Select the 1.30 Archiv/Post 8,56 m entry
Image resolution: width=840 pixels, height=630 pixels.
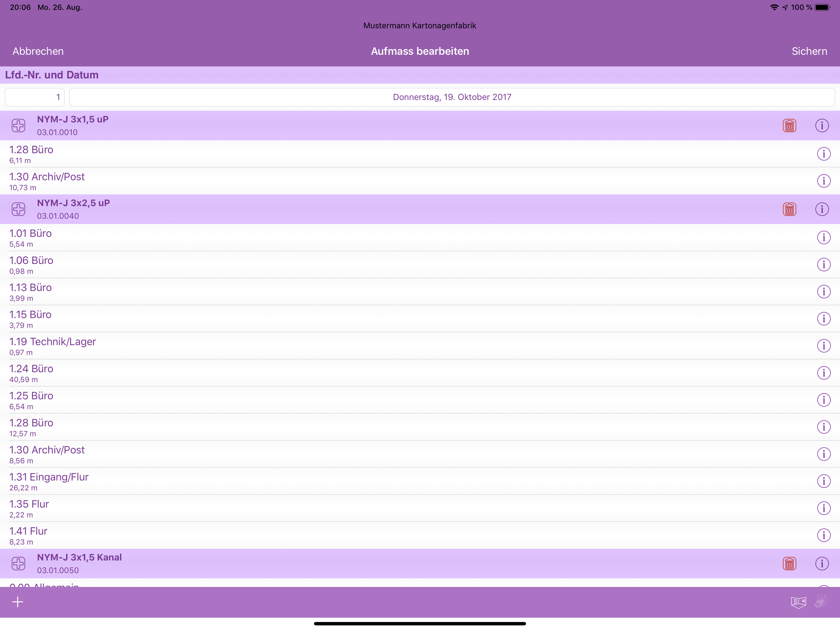[x=420, y=454]
